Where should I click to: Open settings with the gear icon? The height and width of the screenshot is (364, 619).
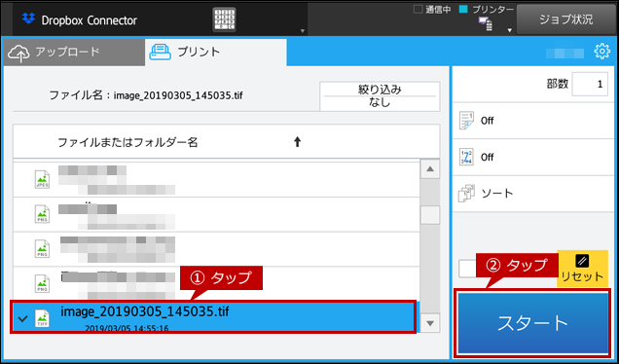pos(601,52)
